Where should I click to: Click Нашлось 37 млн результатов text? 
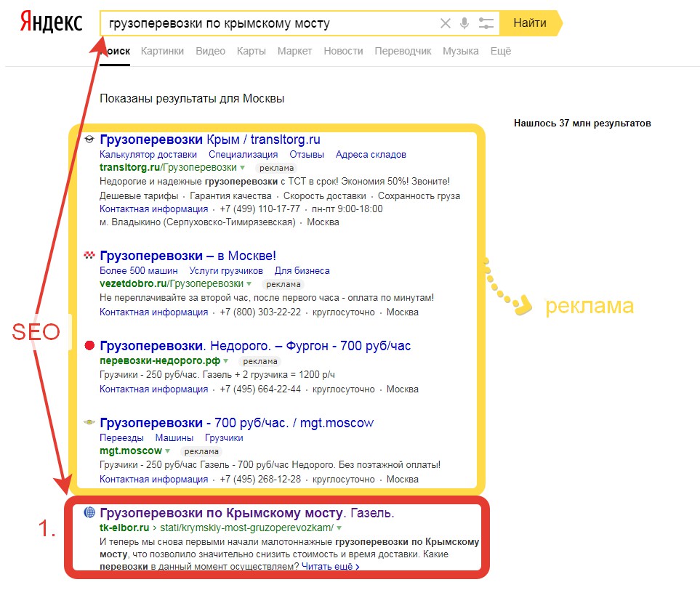point(582,124)
